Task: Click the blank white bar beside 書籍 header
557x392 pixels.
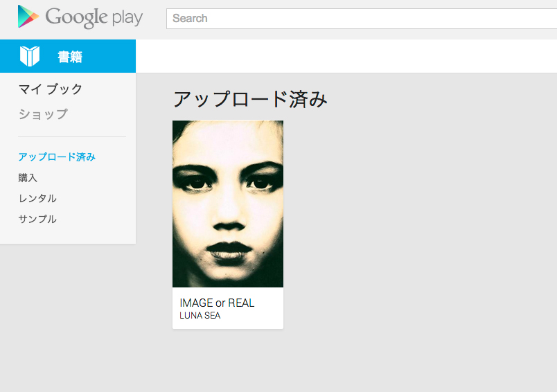Action: (346, 56)
